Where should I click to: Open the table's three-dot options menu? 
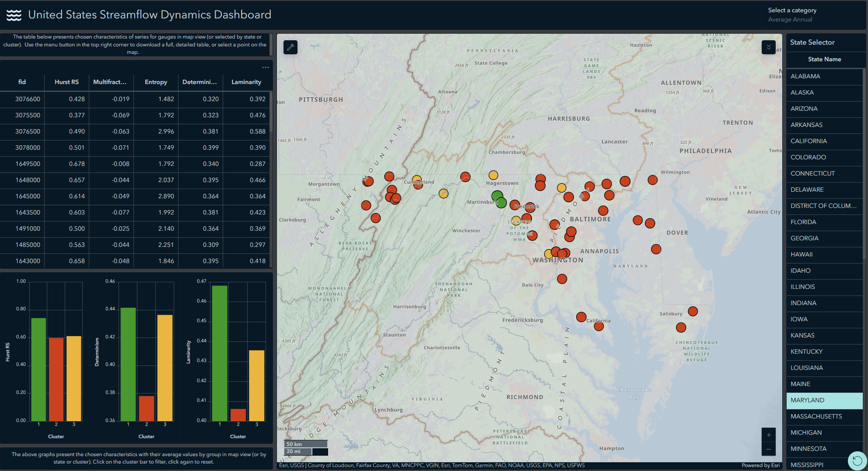click(x=265, y=67)
